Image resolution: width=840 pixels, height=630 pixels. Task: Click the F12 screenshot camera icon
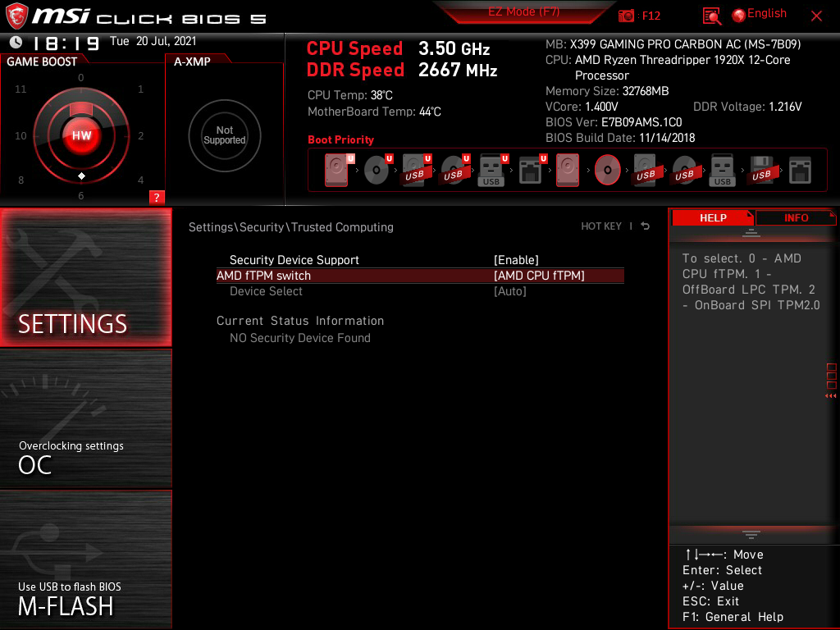pyautogui.click(x=626, y=16)
